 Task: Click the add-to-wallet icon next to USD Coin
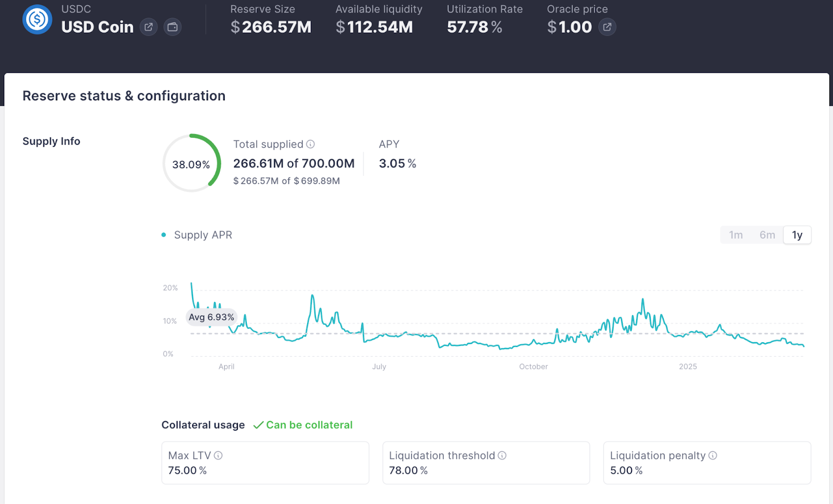172,27
